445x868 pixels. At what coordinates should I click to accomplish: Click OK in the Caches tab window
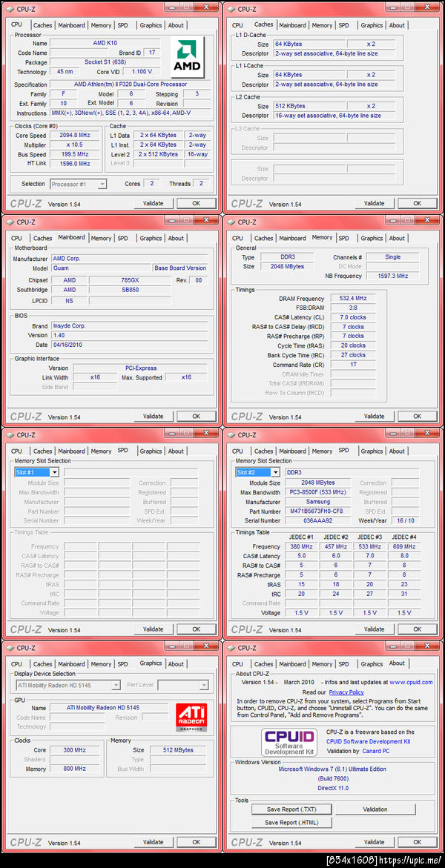point(418,203)
